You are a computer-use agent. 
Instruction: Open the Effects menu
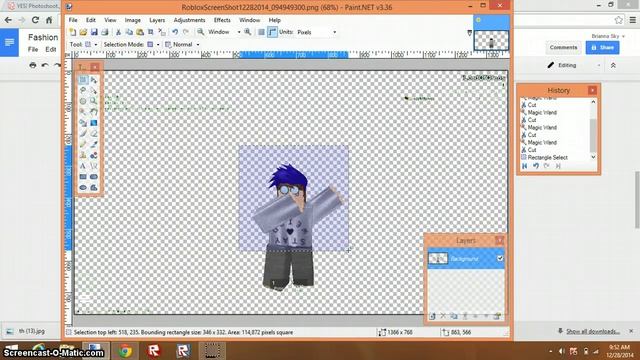(x=222, y=20)
